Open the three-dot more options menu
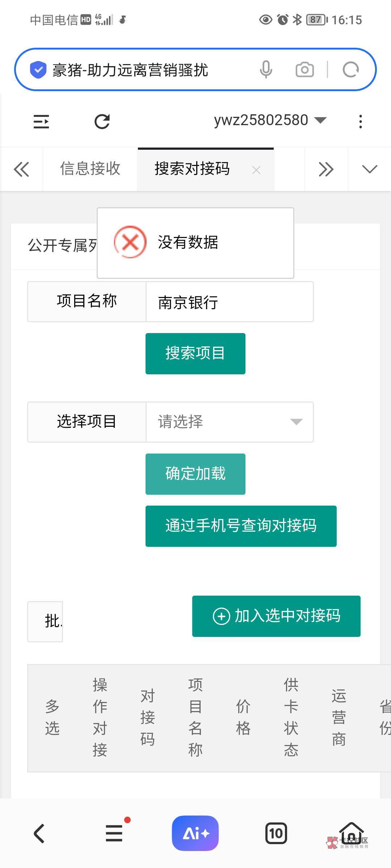The height and width of the screenshot is (868, 391). tap(360, 122)
